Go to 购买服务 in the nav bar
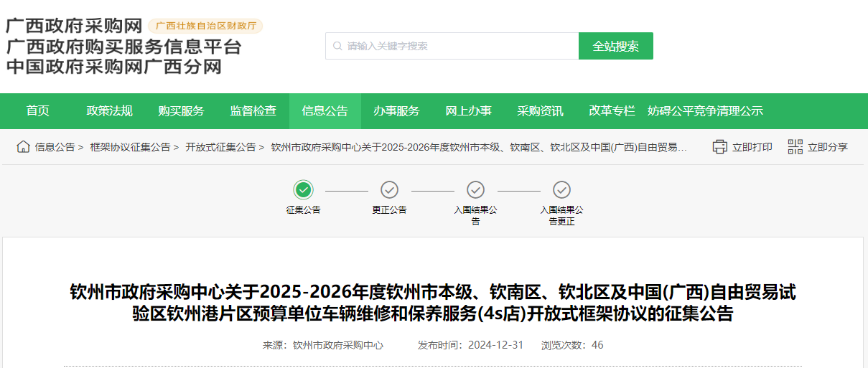The height and width of the screenshot is (368, 868). click(182, 111)
